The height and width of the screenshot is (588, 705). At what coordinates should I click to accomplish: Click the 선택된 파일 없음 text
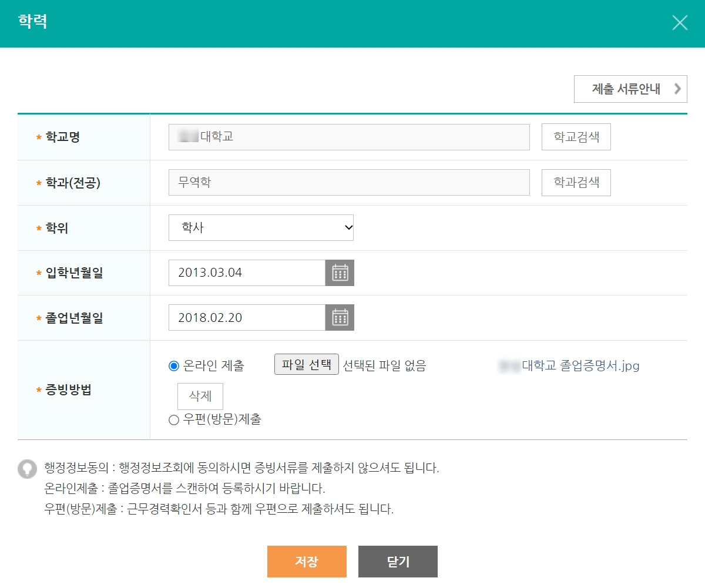pos(384,366)
